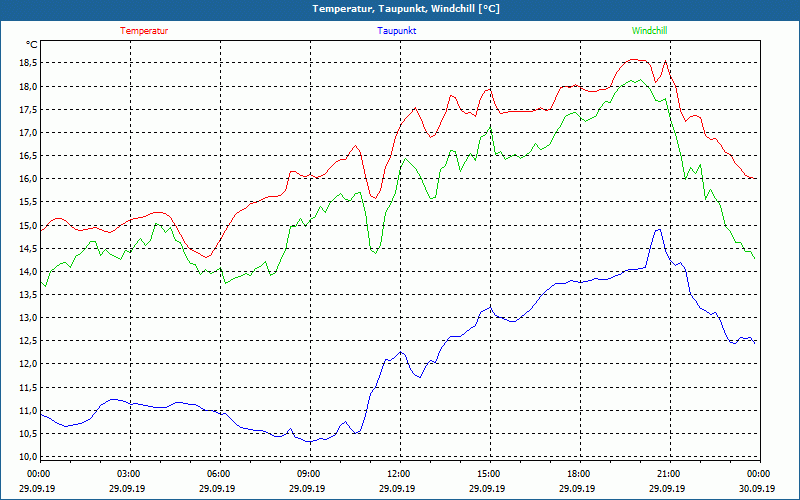Click the 12:00 time axis label

(x=397, y=474)
